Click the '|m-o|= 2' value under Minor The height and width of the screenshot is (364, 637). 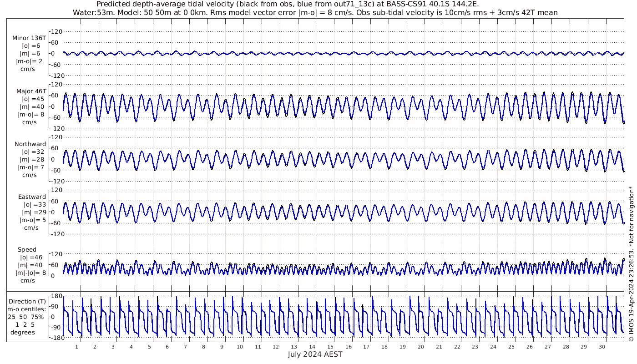pyautogui.click(x=30, y=61)
